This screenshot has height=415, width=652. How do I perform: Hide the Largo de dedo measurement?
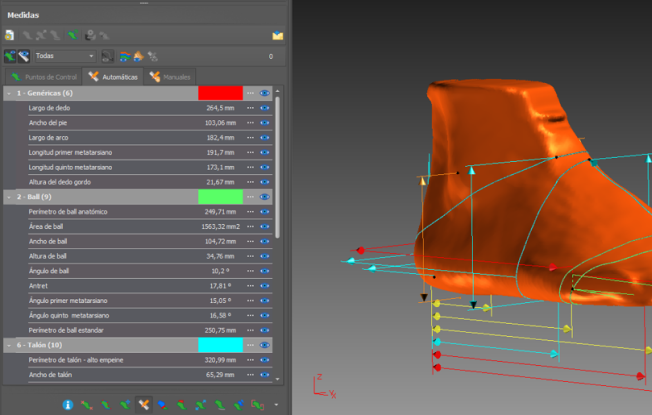pos(265,107)
